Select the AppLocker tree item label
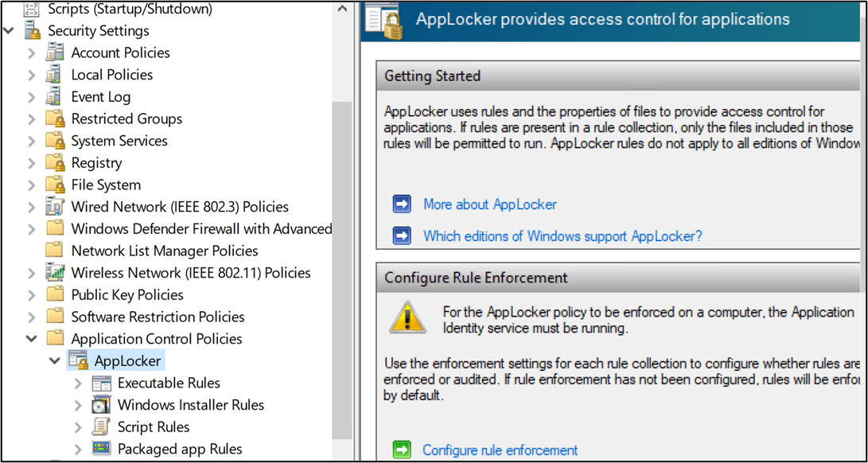The width and height of the screenshot is (868, 463). pos(128,361)
